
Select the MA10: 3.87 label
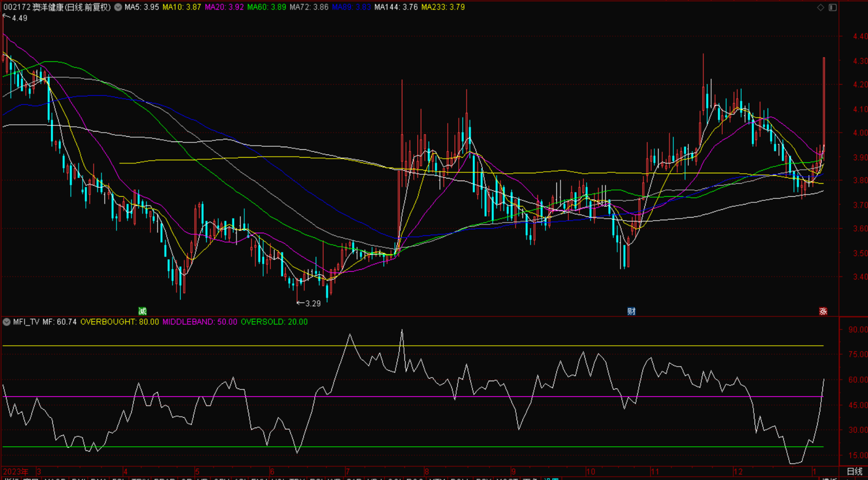[x=181, y=7]
